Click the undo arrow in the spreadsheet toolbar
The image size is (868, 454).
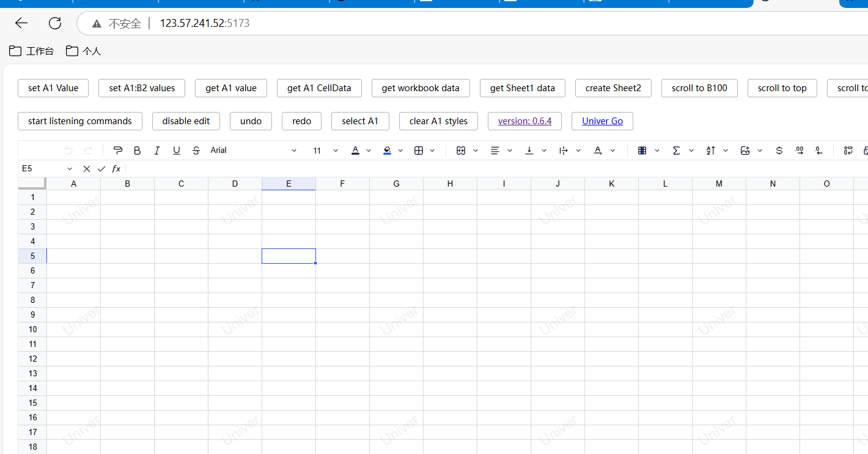(x=68, y=151)
